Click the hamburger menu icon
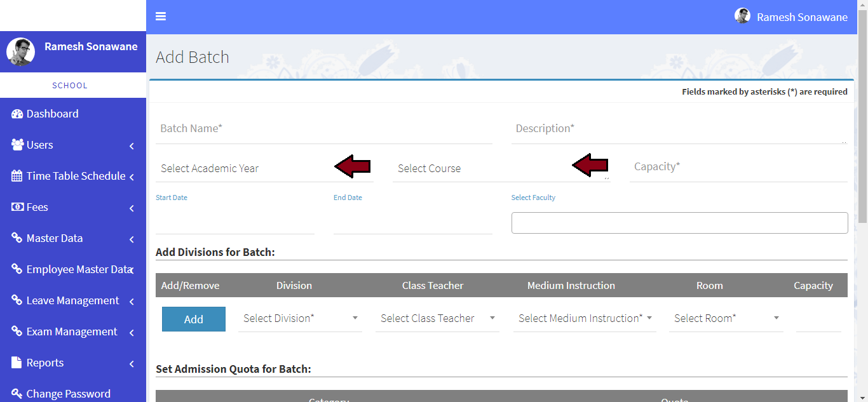This screenshot has width=868, height=402. [x=161, y=17]
